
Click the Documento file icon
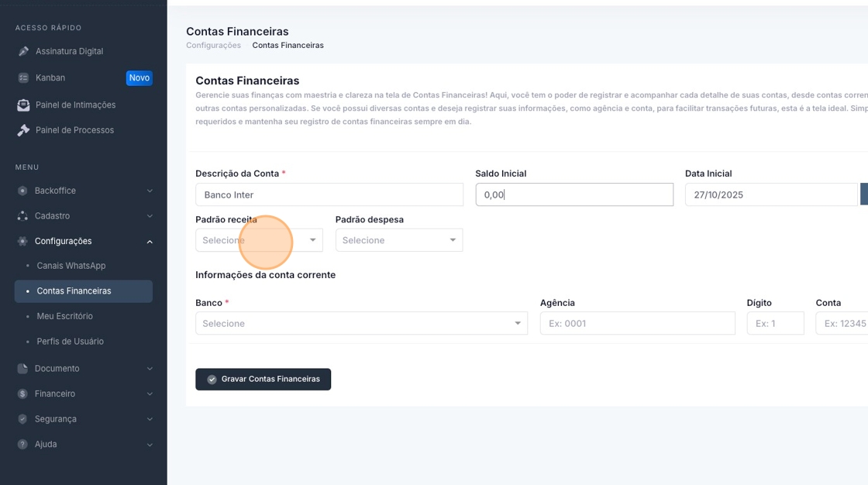22,369
